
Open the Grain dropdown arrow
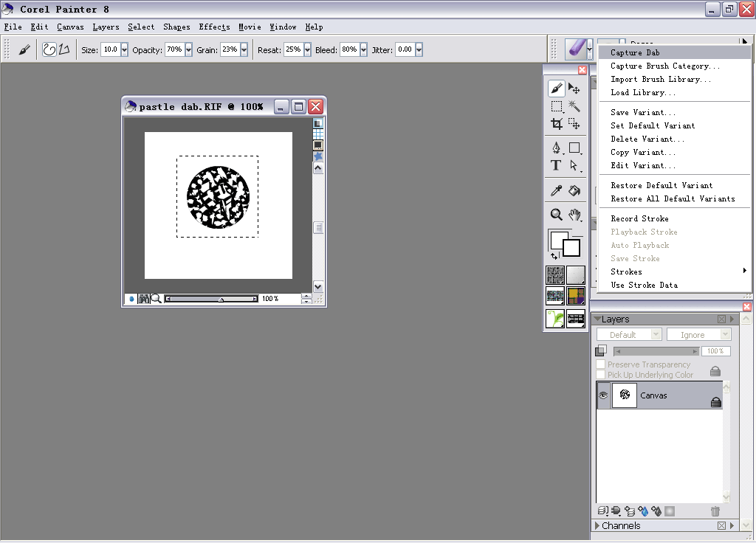click(244, 49)
